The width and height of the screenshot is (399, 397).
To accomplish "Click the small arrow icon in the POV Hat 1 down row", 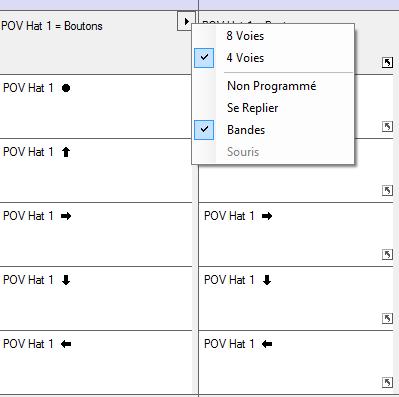I will [387, 319].
